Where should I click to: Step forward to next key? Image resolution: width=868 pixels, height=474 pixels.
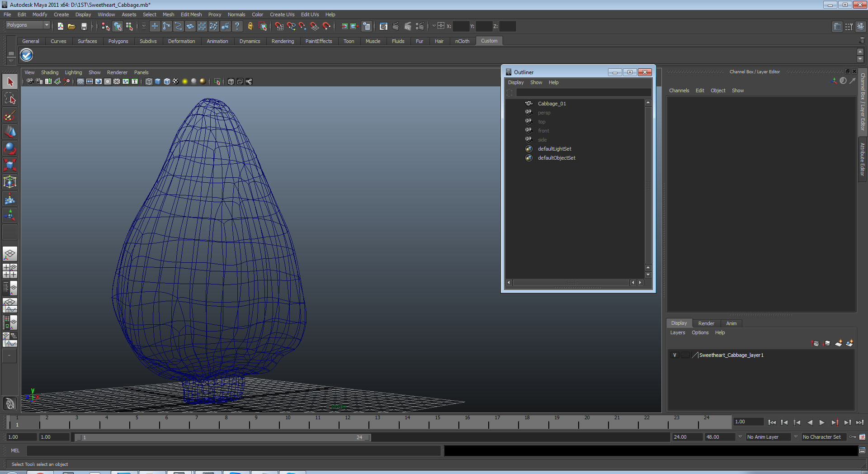click(835, 422)
